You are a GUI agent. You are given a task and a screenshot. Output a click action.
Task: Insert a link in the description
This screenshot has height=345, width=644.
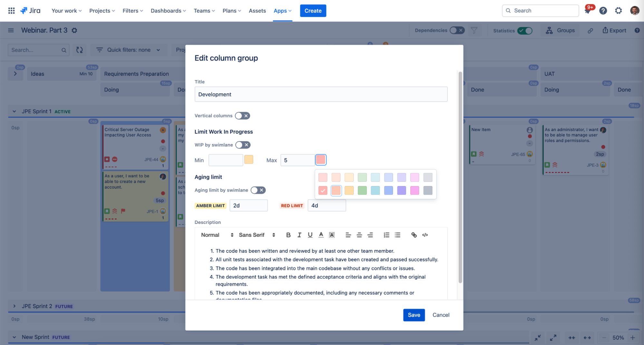[414, 235]
